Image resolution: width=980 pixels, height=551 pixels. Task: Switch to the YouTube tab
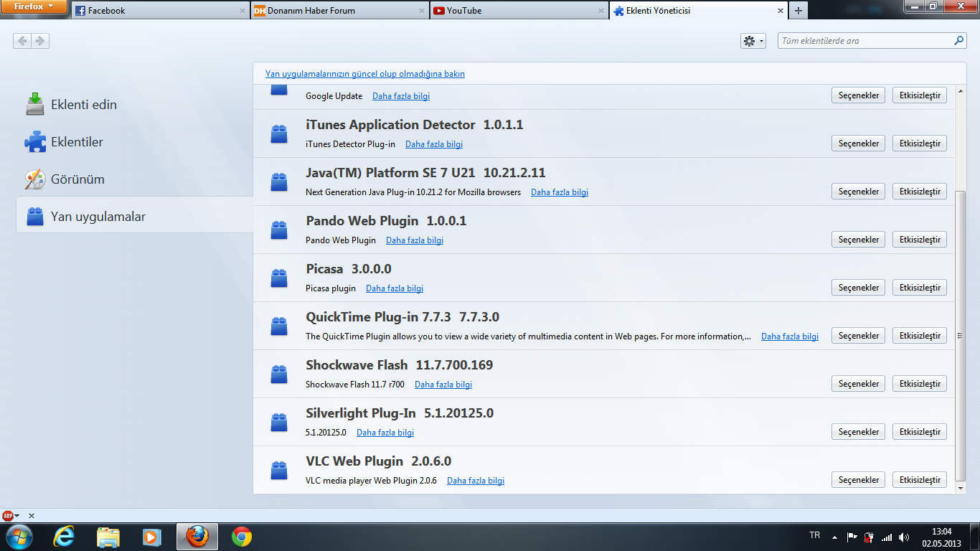coord(519,11)
